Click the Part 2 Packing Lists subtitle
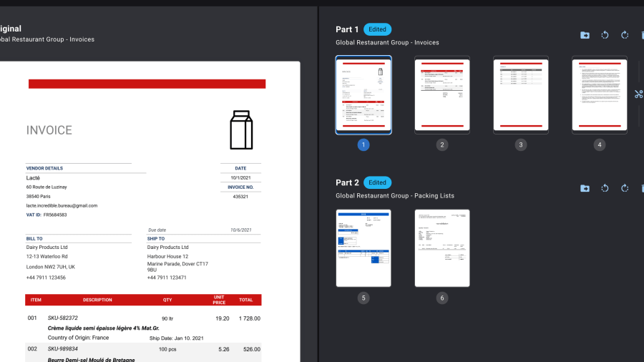Screen dimensions: 644x362 (x=395, y=195)
